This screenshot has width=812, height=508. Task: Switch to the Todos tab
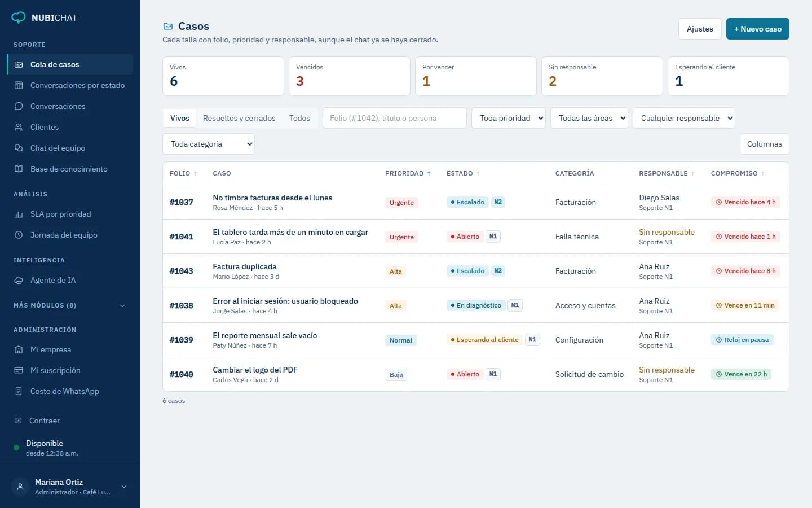tap(299, 118)
